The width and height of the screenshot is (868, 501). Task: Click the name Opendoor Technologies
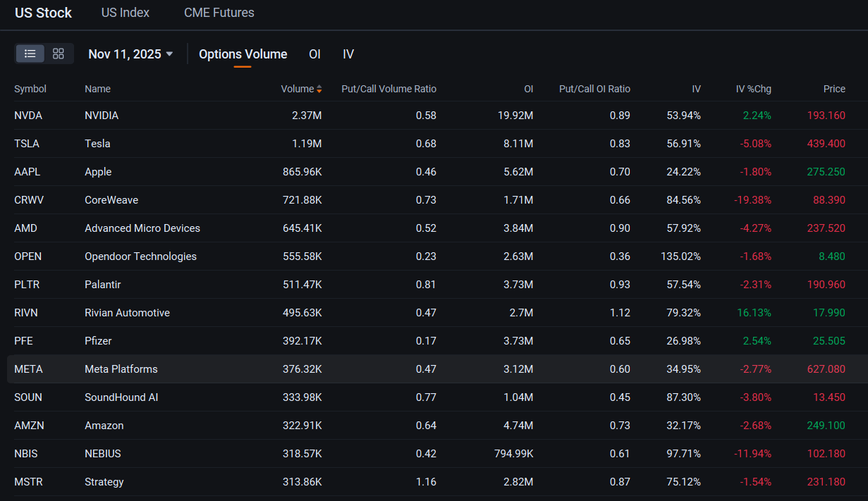140,256
